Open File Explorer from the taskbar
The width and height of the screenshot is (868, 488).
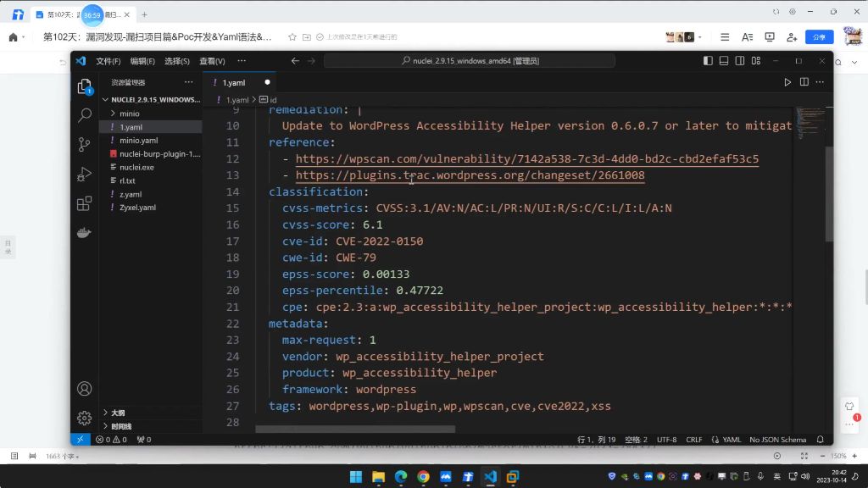point(378,476)
